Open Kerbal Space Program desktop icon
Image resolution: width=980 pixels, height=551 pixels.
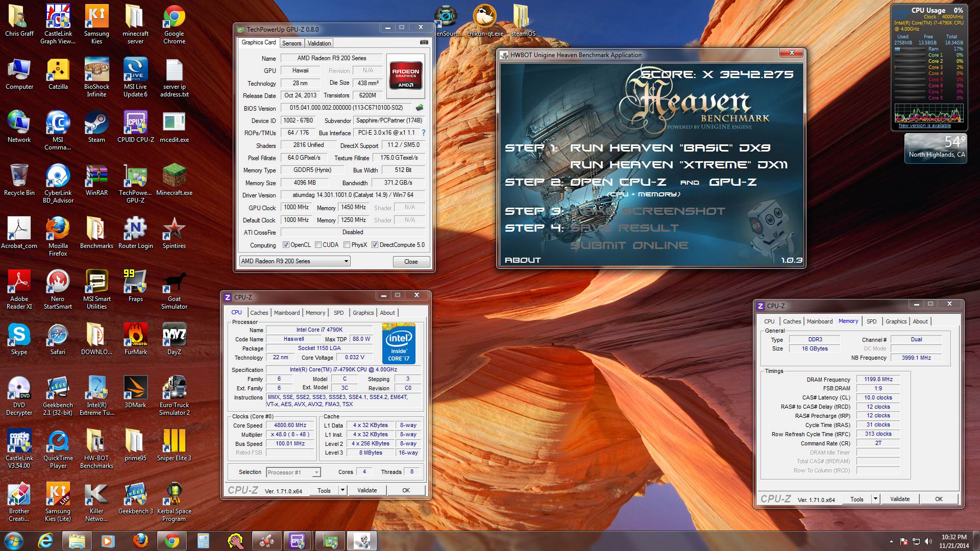tap(174, 502)
